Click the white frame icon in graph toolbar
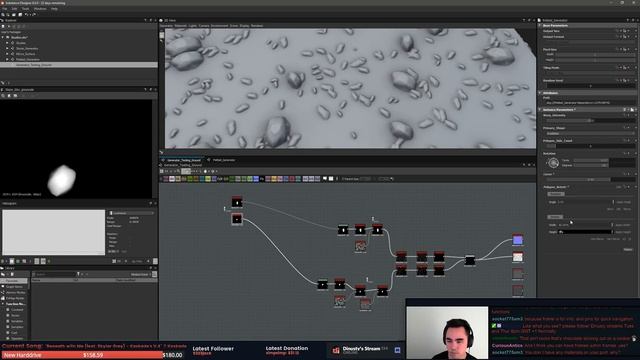Screen dimensions: 640x360 tap(331, 179)
